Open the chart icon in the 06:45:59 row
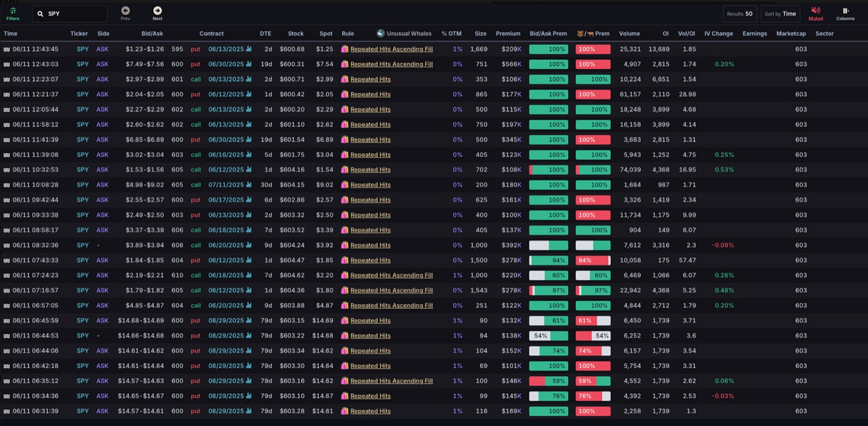 point(249,320)
